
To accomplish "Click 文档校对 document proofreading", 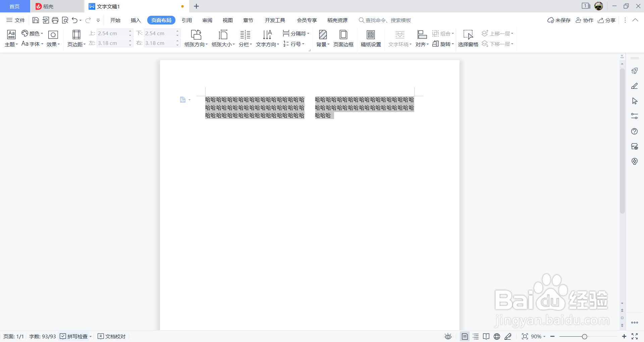I will 112,336.
